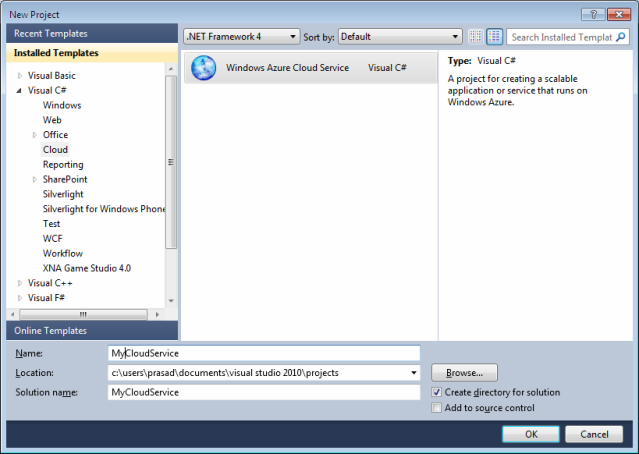
Task: Select the Visual F# tree label
Action: [46, 298]
